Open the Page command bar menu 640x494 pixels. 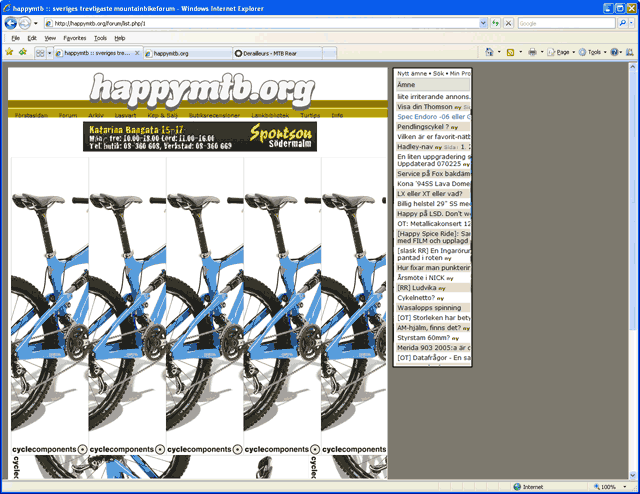(561, 52)
